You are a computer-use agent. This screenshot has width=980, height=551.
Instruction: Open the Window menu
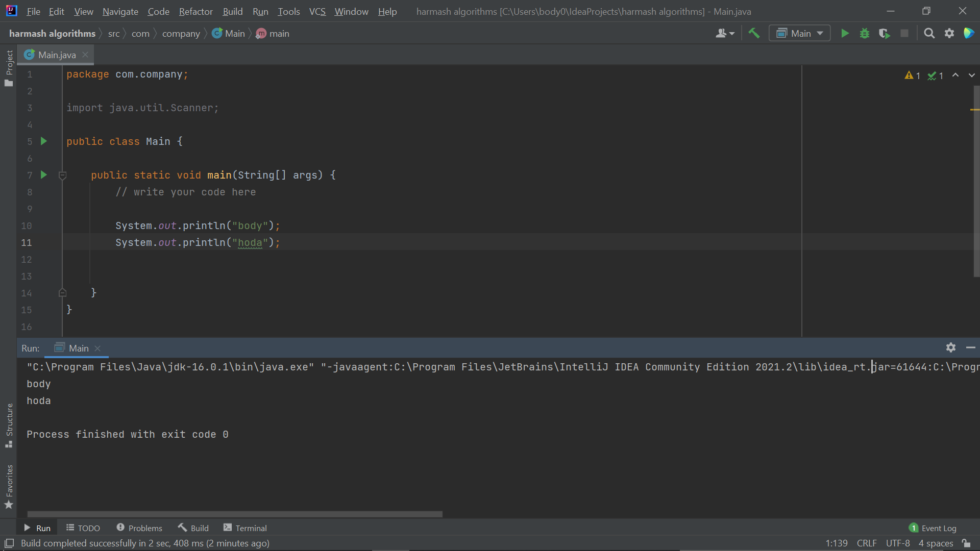351,11
